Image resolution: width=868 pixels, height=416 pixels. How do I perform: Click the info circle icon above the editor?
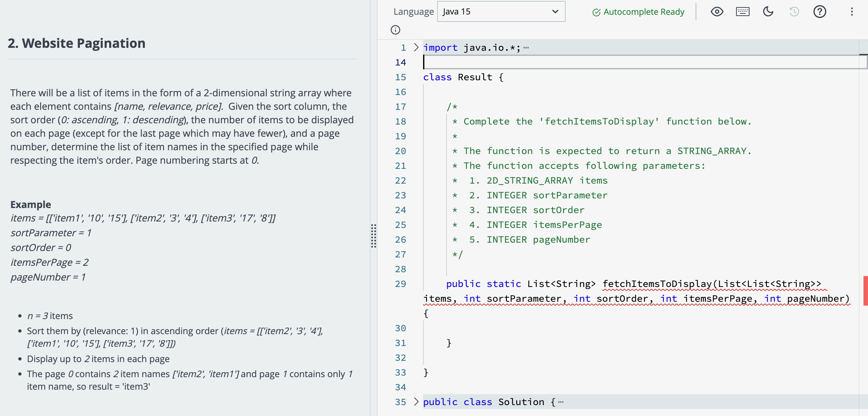coord(395,30)
